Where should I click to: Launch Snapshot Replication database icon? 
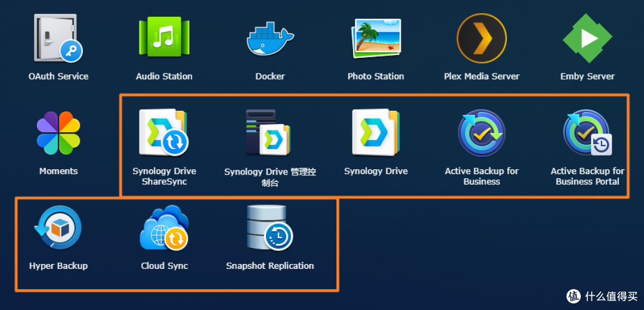click(x=270, y=228)
